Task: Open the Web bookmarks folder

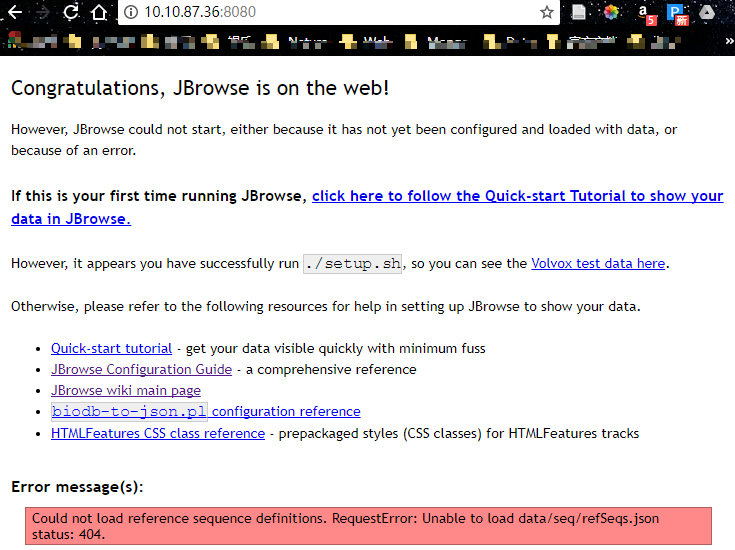Action: (367, 42)
